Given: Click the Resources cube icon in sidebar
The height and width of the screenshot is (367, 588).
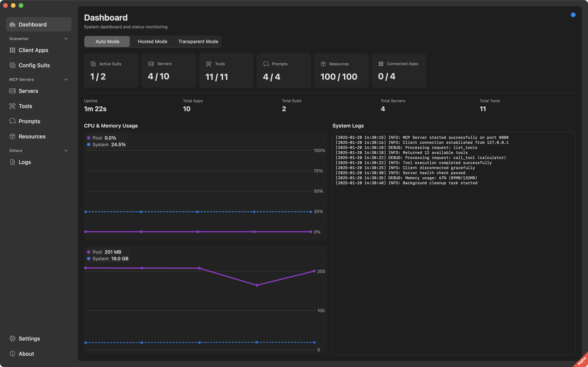Looking at the screenshot, I should pos(12,136).
